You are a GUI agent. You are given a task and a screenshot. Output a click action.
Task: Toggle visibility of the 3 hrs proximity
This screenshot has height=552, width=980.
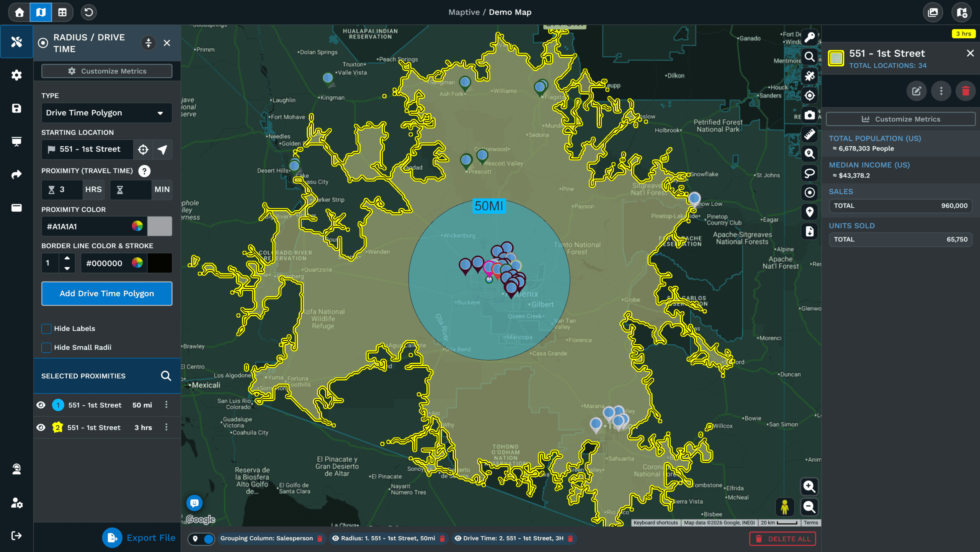click(x=41, y=427)
